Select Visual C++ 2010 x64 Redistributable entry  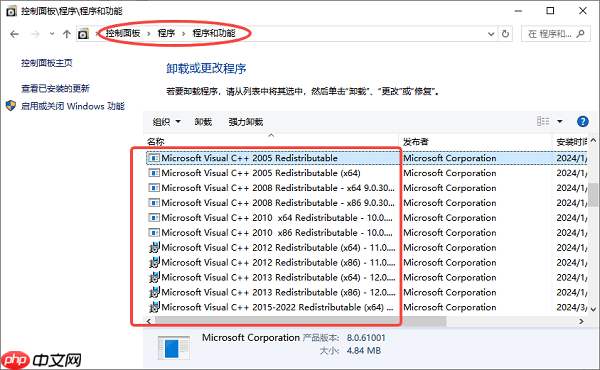pyautogui.click(x=272, y=218)
